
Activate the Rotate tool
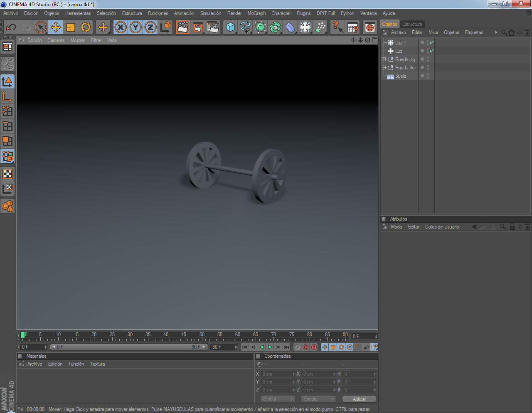(x=86, y=27)
